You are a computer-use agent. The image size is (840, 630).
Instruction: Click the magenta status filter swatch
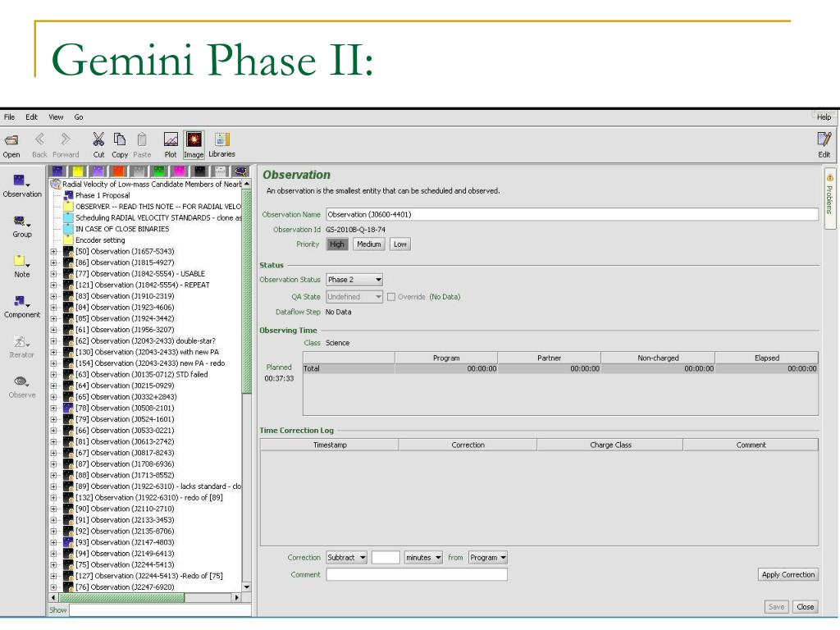[x=180, y=171]
